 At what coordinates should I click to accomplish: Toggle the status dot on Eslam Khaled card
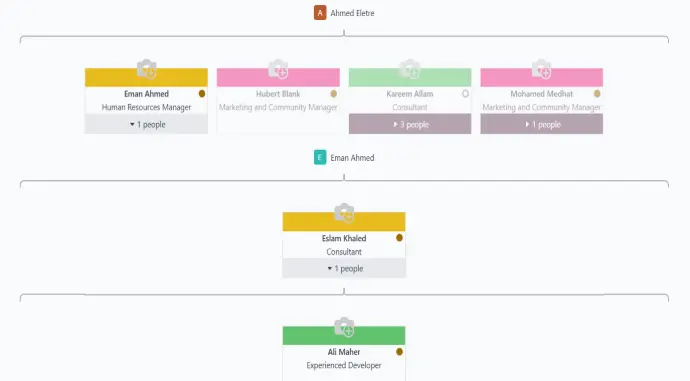[x=399, y=238]
